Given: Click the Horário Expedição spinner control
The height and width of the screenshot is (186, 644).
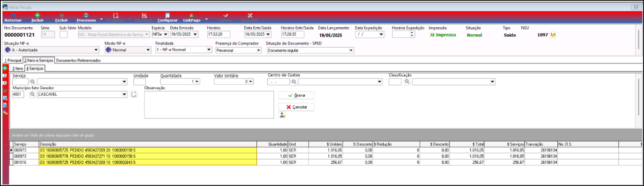Looking at the screenshot, I should (412, 34).
